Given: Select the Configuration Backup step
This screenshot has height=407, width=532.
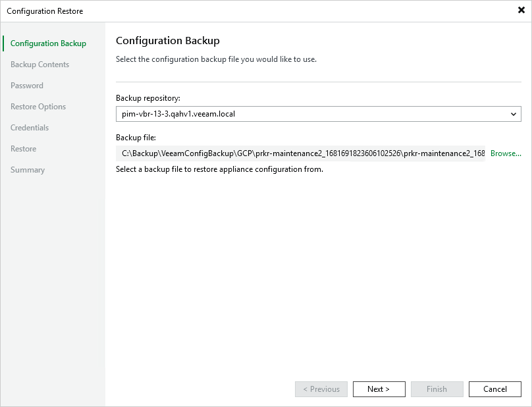Looking at the screenshot, I should [48, 43].
